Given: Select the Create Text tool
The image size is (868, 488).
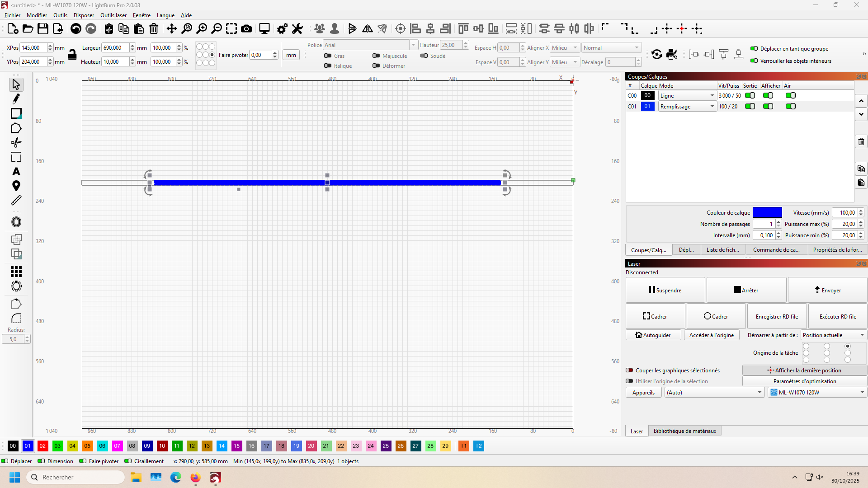Looking at the screenshot, I should click(x=16, y=171).
